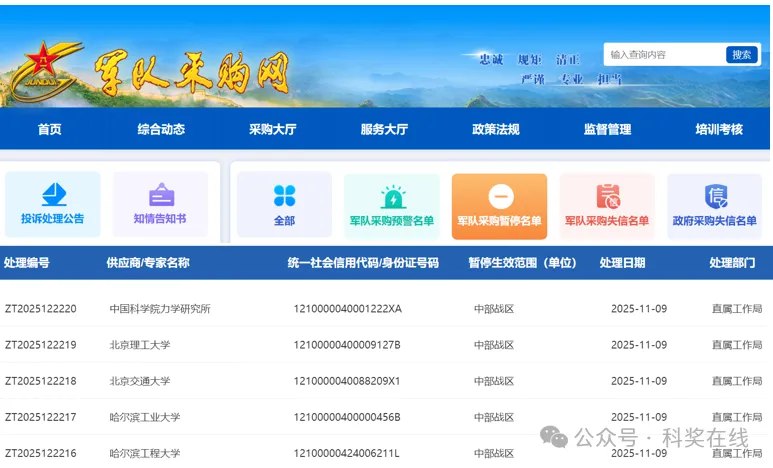Viewport: 773px width, 468px height.
Task: Focus the 输入查询内容 search field
Action: 665,54
